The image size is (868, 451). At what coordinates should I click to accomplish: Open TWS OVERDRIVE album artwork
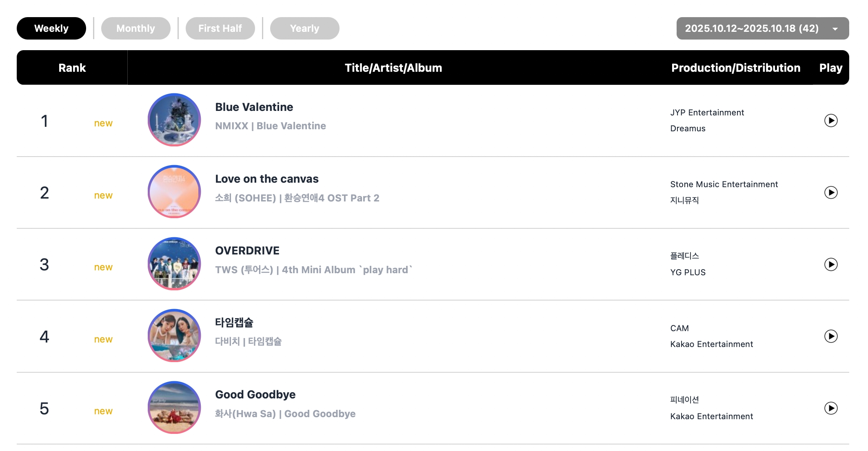point(174,264)
